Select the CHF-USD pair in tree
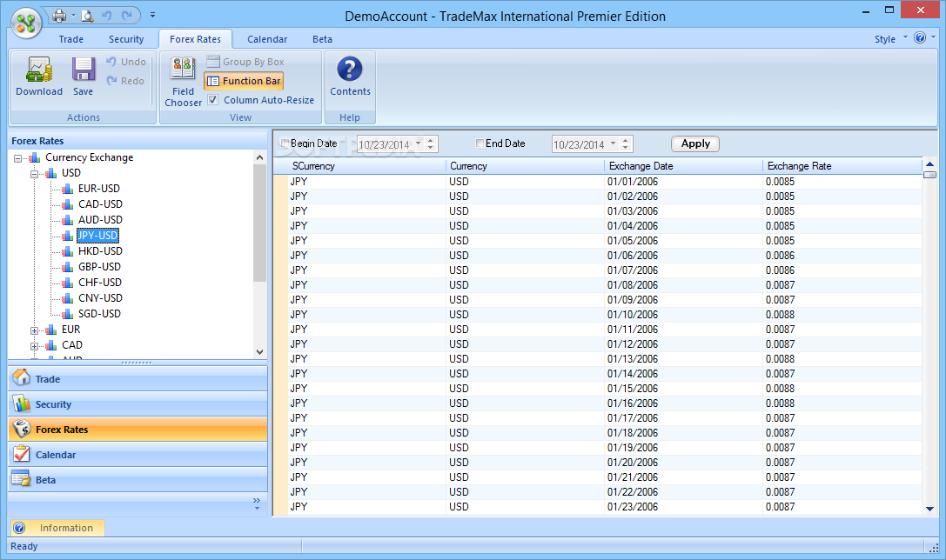The image size is (946, 560). coord(100,283)
